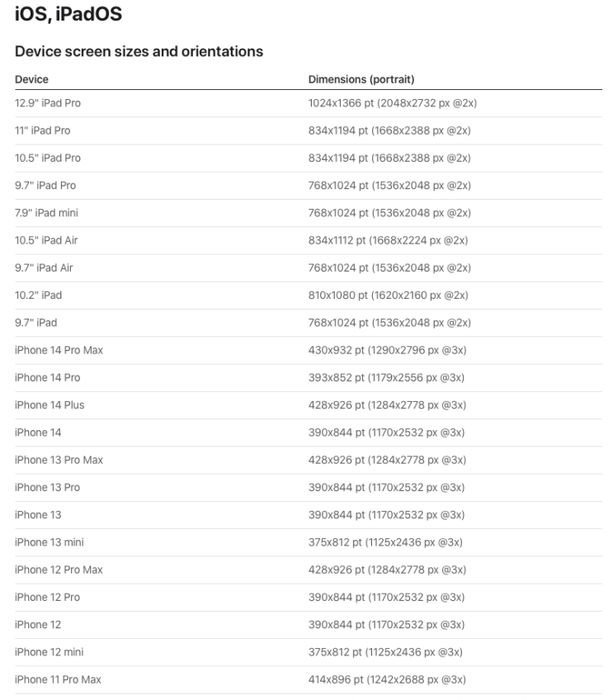Image resolution: width=613 pixels, height=700 pixels.
Task: Select the 430x932 pt dimensions value
Action: coord(387,350)
